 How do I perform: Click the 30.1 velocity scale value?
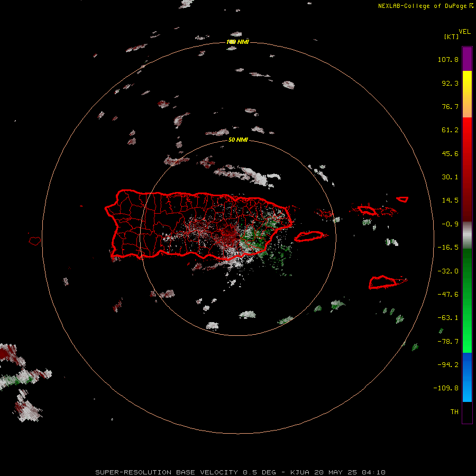(x=450, y=177)
